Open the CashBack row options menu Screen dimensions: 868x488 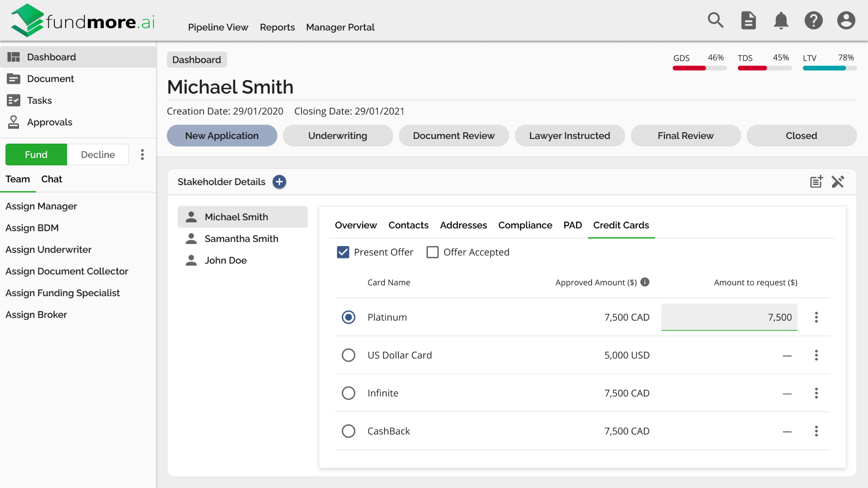pyautogui.click(x=816, y=431)
